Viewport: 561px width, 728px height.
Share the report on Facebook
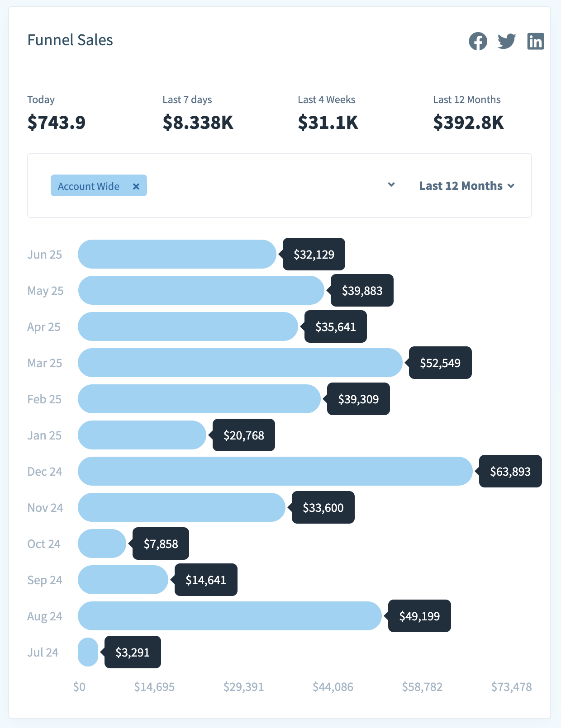coord(478,41)
